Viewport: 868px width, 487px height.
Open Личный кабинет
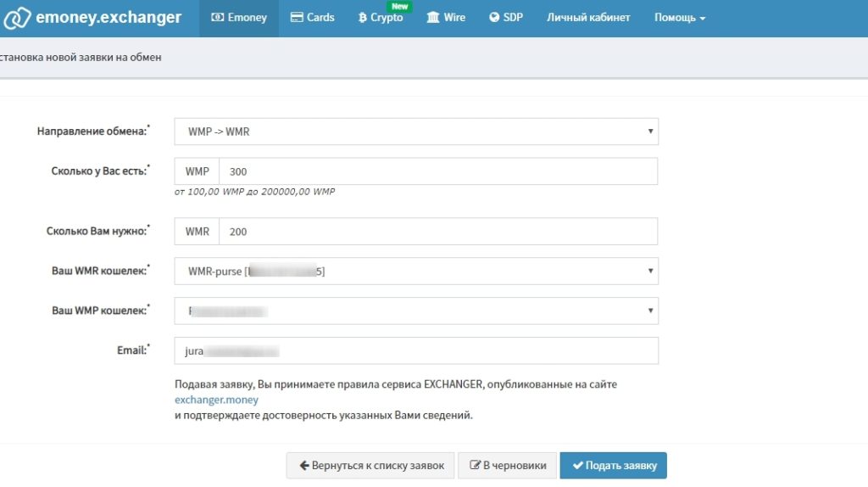tap(588, 18)
